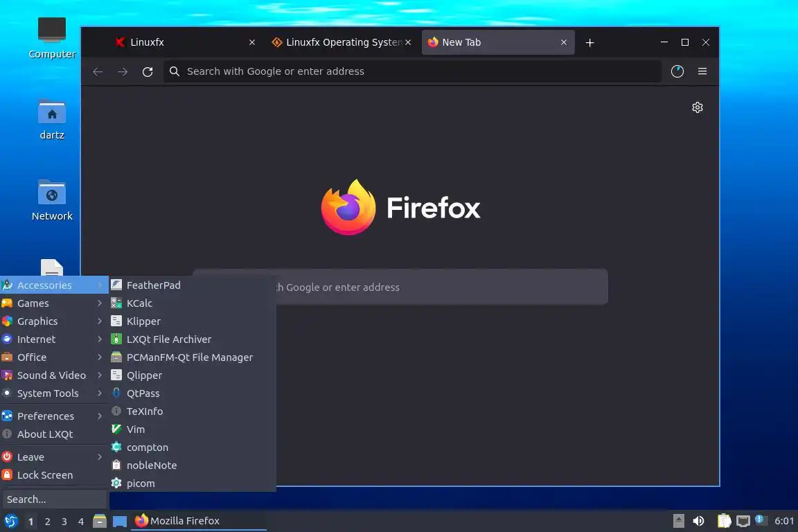Open Klipper clipboard tool

193,321
